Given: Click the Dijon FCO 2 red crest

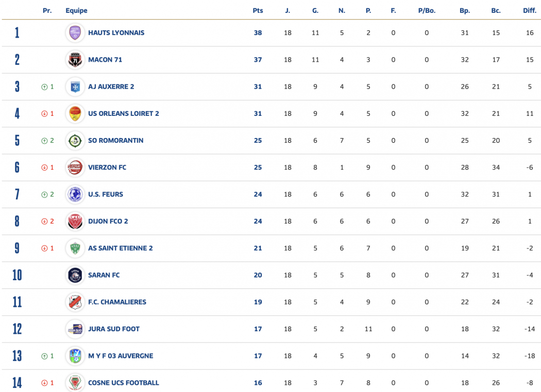Looking at the screenshot, I should (75, 221).
